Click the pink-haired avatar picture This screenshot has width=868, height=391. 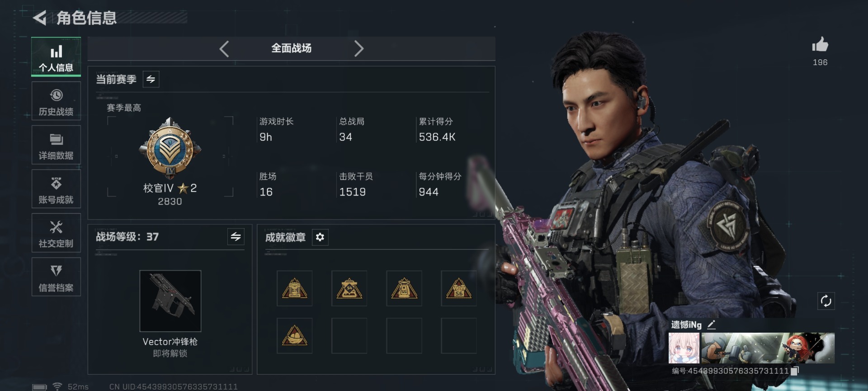(684, 348)
